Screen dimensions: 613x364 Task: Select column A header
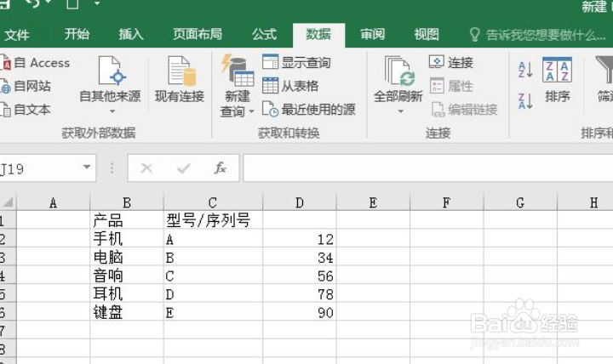click(x=53, y=202)
